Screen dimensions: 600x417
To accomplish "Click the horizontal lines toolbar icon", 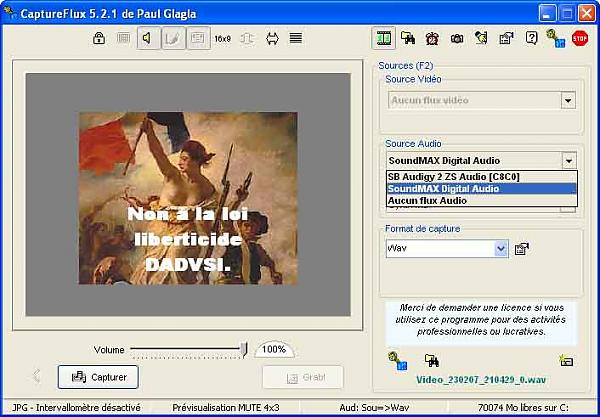I will (x=296, y=39).
